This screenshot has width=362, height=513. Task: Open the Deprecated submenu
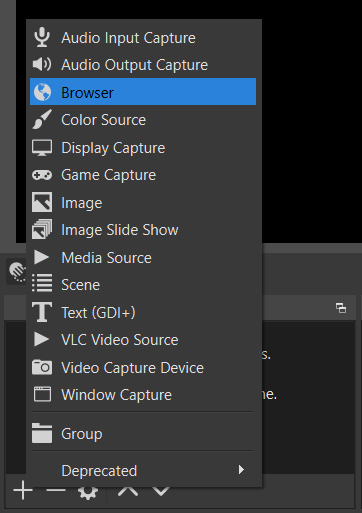[x=143, y=470]
